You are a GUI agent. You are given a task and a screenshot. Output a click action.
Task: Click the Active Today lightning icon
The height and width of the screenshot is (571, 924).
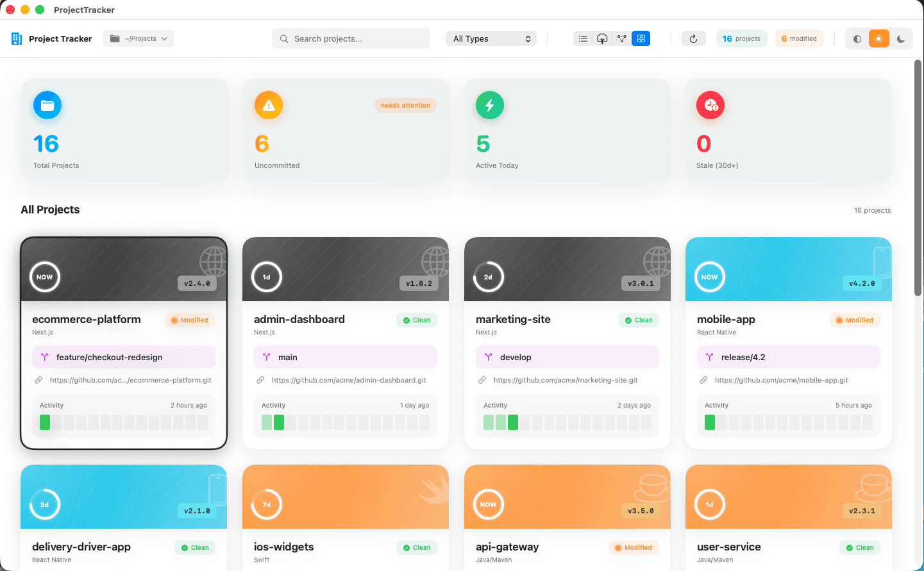[489, 105]
